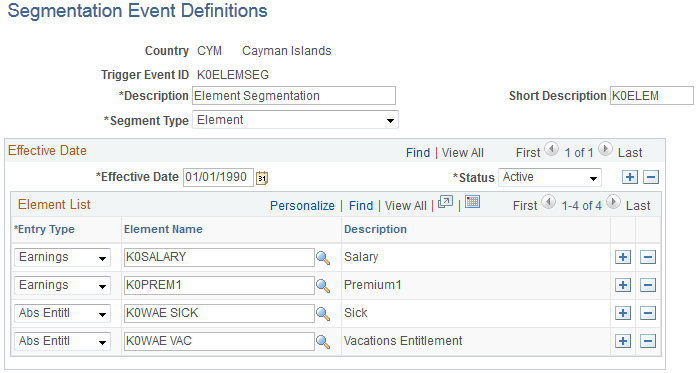
Task: Add row after Salary element
Action: coord(623,257)
